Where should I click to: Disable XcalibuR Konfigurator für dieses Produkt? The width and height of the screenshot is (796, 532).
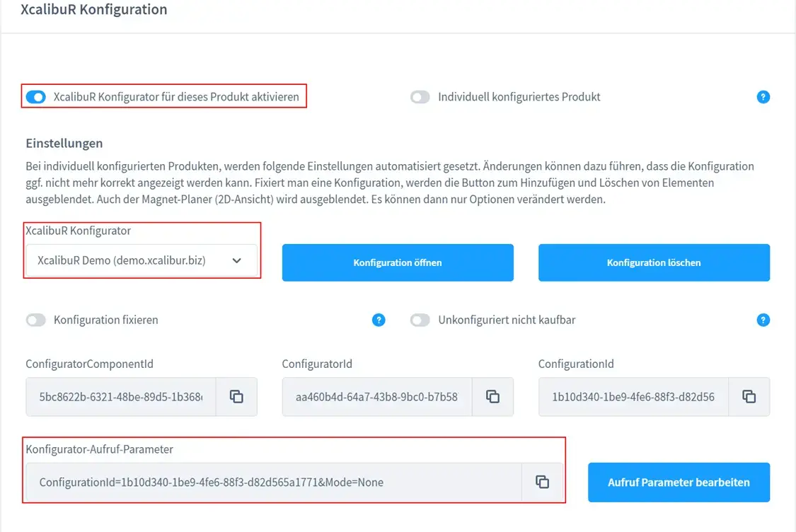click(35, 97)
